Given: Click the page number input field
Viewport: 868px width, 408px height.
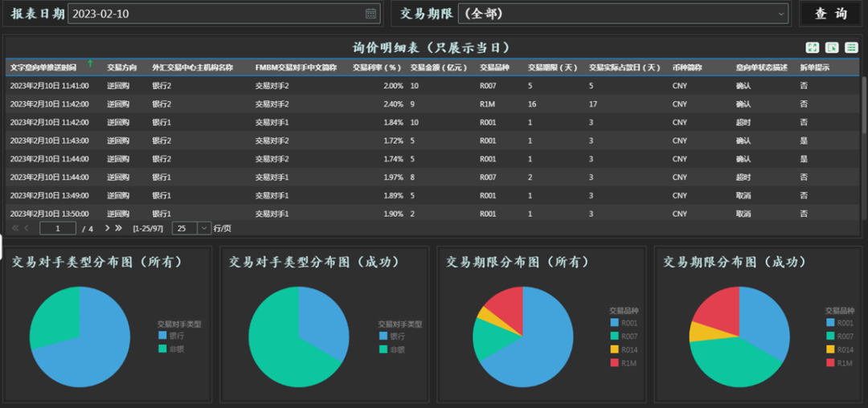Looking at the screenshot, I should (58, 228).
